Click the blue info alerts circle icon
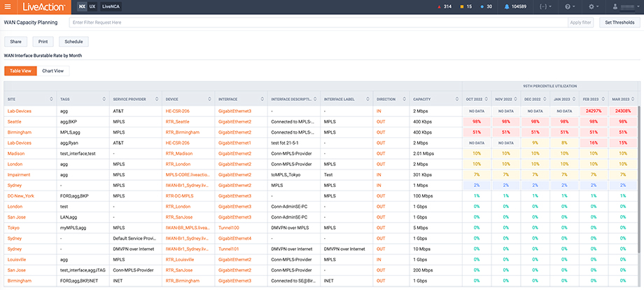 (483, 6)
